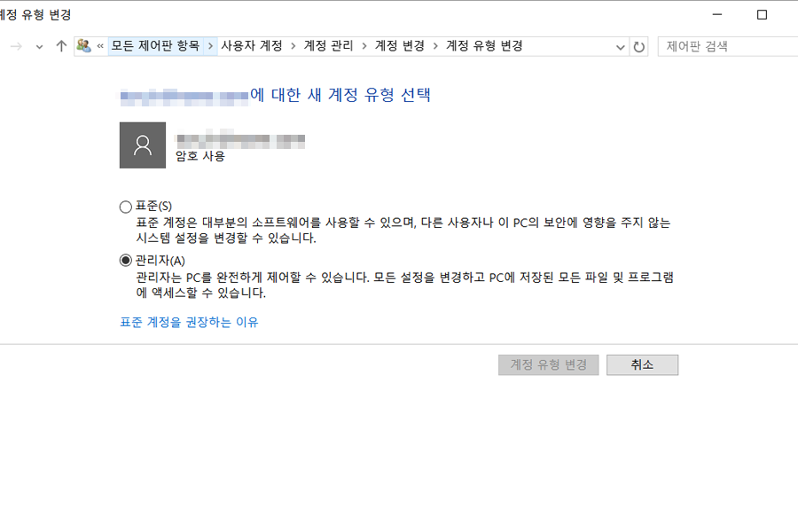Expand the address bar history dropdown

click(x=620, y=47)
